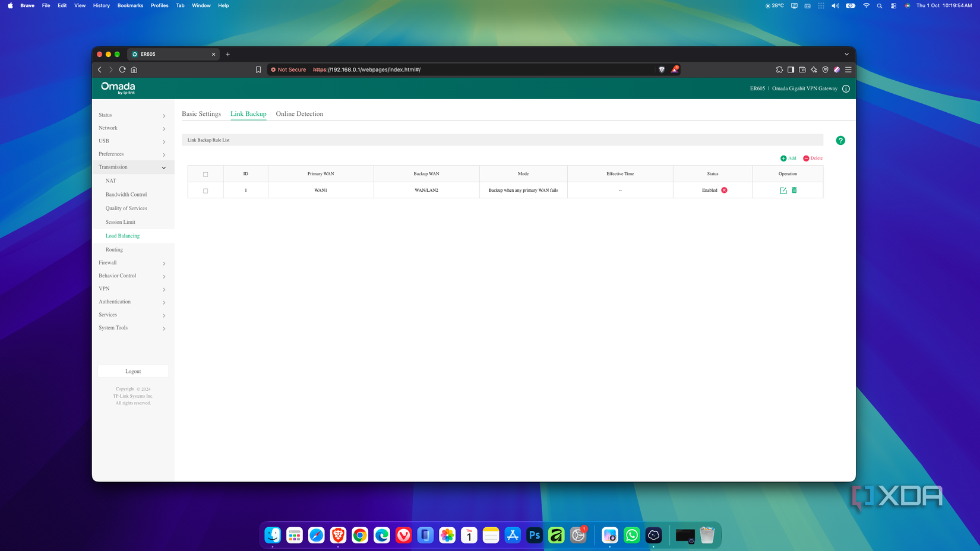The height and width of the screenshot is (551, 980).
Task: Expand the Behavior Control sidebar section
Action: 133,276
